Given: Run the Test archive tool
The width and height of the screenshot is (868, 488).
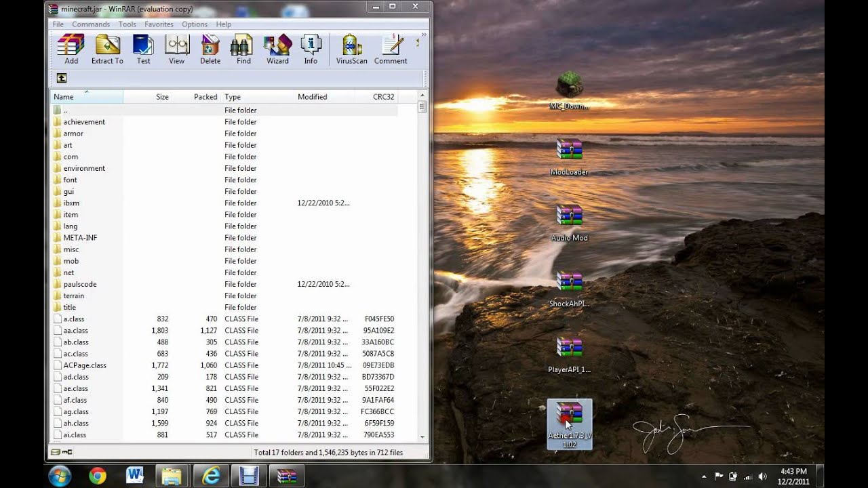Looking at the screenshot, I should (143, 49).
